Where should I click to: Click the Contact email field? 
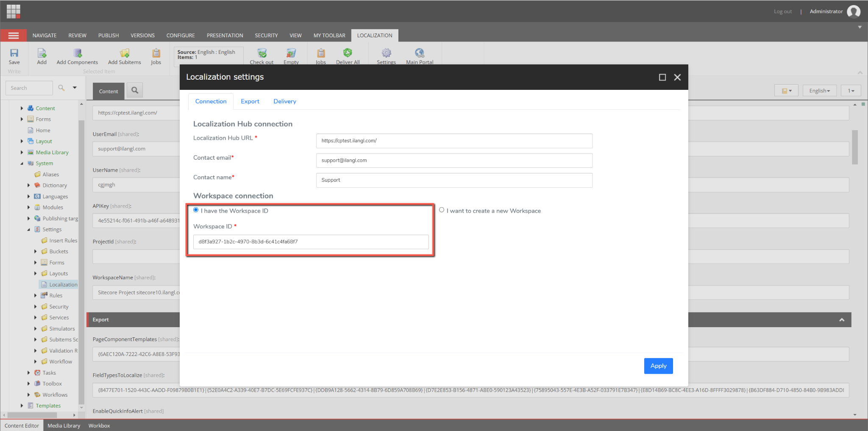point(454,160)
